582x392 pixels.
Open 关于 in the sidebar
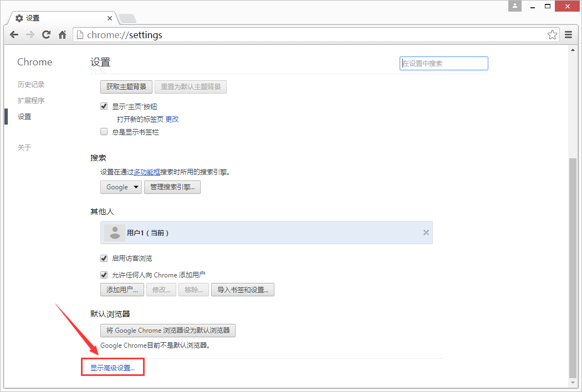(24, 148)
